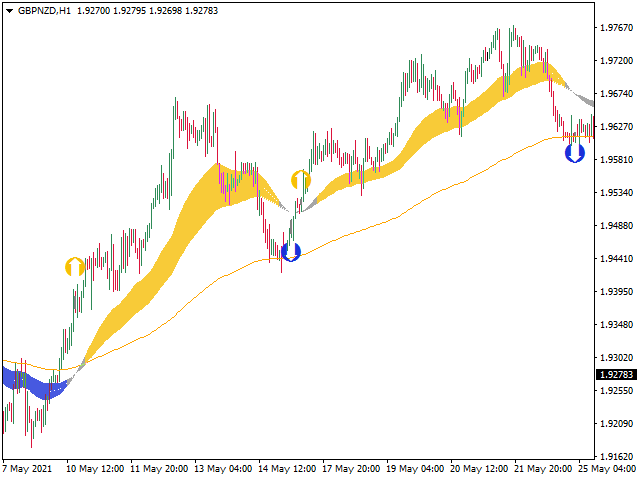The width and height of the screenshot is (640, 480).
Task: Select the current price label 1.92783
Action: (x=616, y=374)
